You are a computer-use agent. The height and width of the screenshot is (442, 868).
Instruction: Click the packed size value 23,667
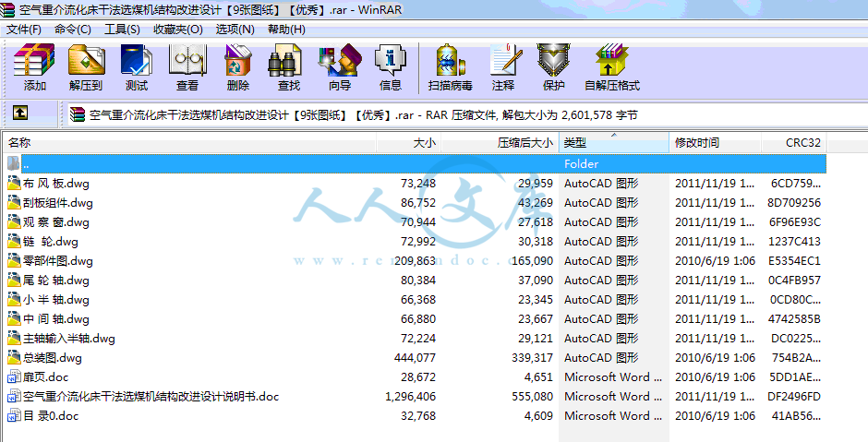pos(535,319)
